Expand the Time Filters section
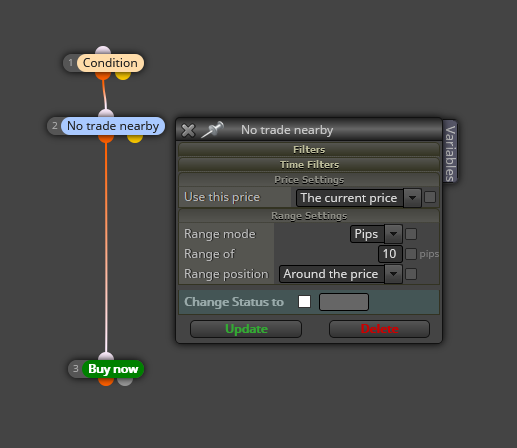 coord(309,164)
